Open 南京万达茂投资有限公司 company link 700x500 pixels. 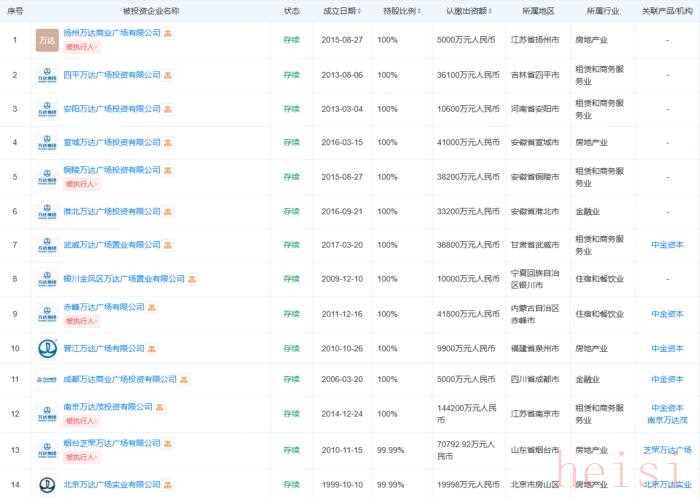click(x=108, y=407)
